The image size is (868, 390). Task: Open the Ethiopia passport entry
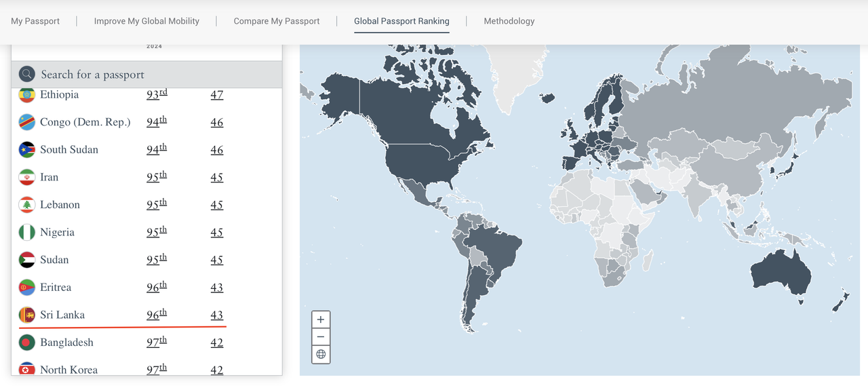click(x=60, y=95)
